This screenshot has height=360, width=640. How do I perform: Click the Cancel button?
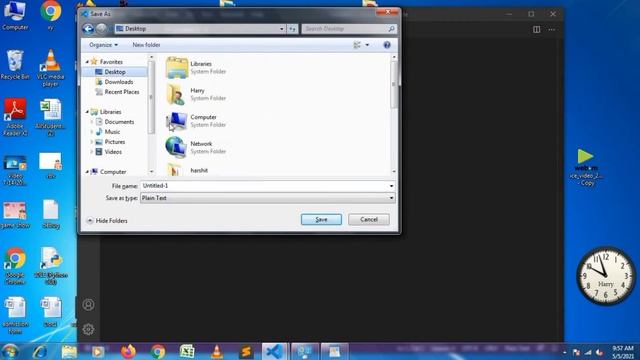tap(369, 220)
